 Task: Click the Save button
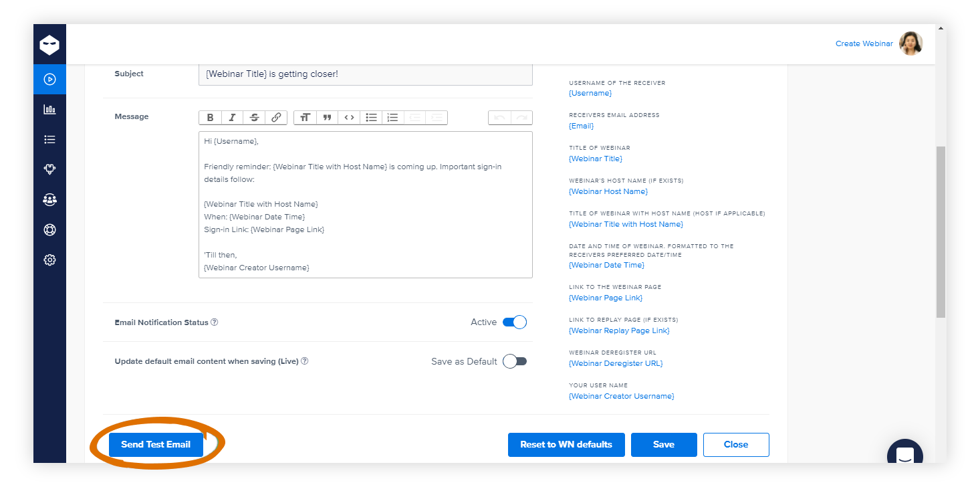click(664, 445)
